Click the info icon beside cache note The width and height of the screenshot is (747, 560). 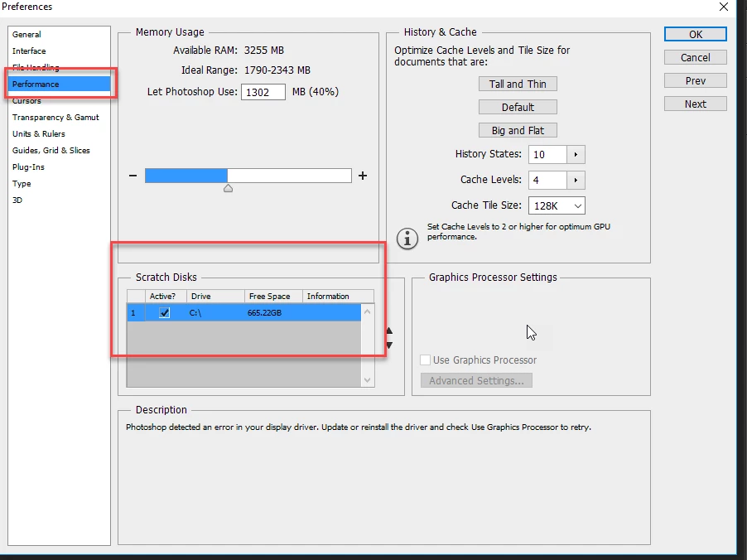(x=407, y=239)
